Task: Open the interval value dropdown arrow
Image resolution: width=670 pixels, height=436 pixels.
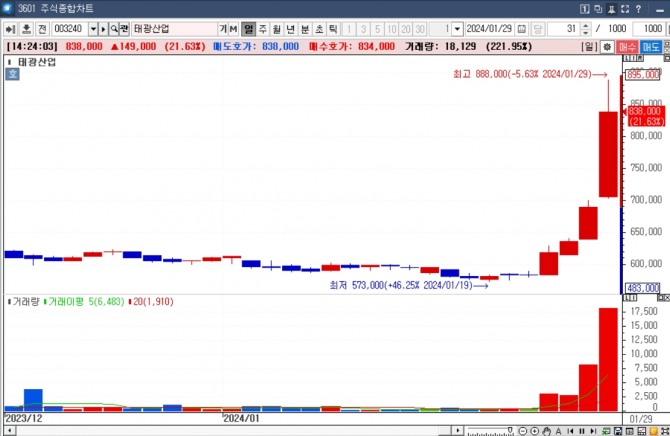Action: pos(457,29)
